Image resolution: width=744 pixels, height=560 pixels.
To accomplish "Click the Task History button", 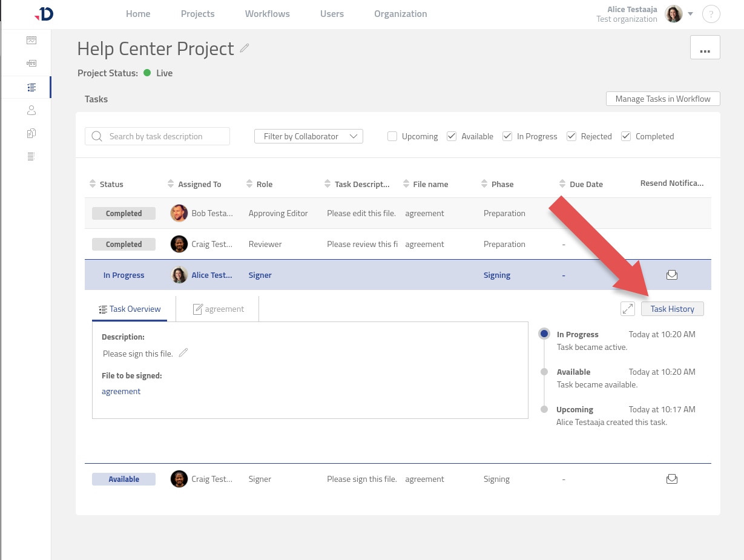I will [672, 309].
